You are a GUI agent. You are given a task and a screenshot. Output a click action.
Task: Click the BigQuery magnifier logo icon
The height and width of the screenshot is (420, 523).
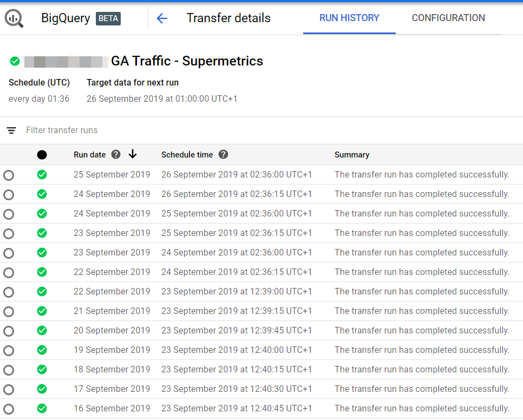(x=14, y=18)
